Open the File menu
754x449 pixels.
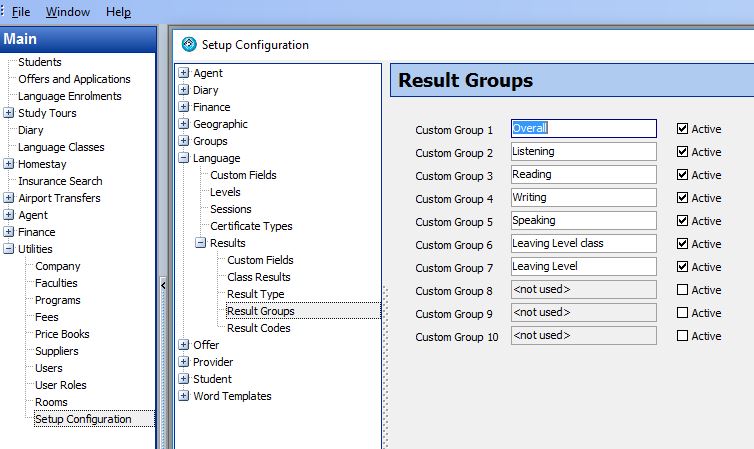[x=20, y=12]
